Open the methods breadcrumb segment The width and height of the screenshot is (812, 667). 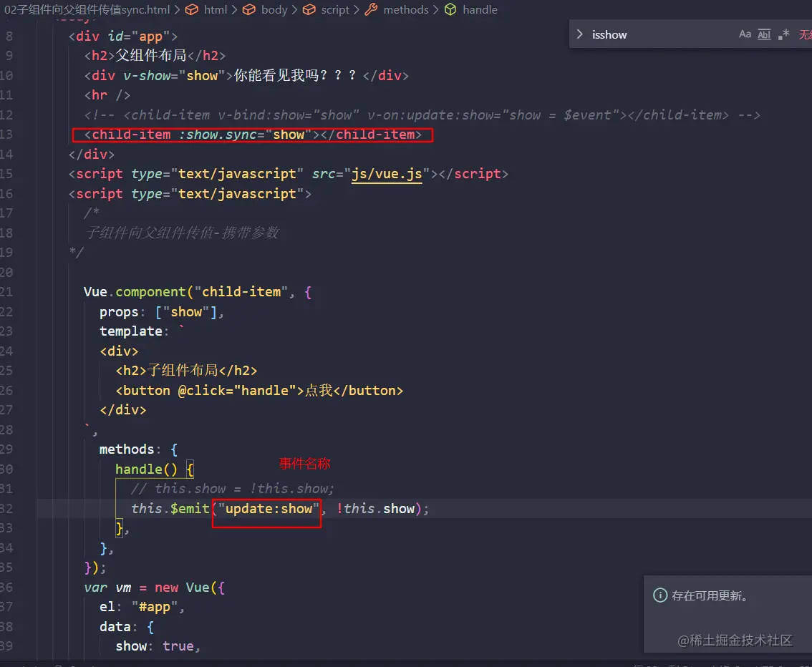(x=406, y=9)
